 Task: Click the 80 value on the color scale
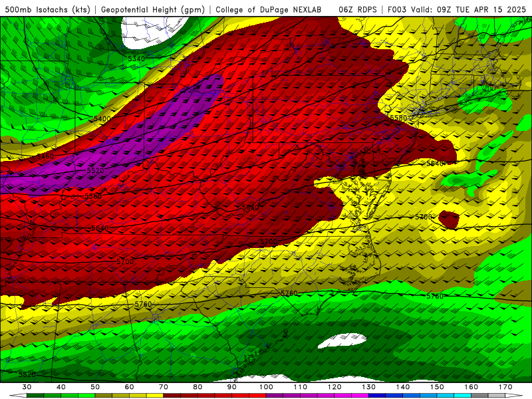pos(198,387)
